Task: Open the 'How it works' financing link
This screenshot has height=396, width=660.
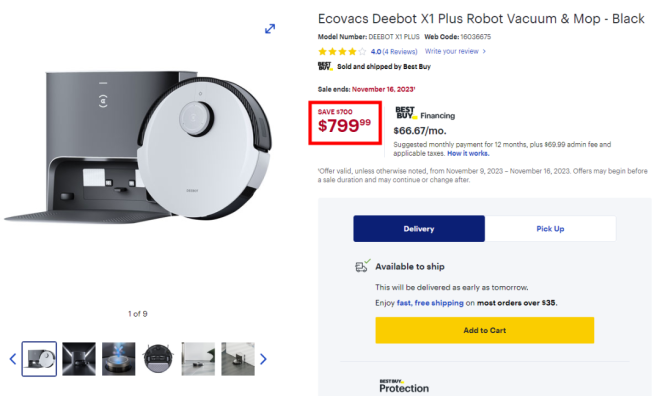Action: (x=468, y=154)
